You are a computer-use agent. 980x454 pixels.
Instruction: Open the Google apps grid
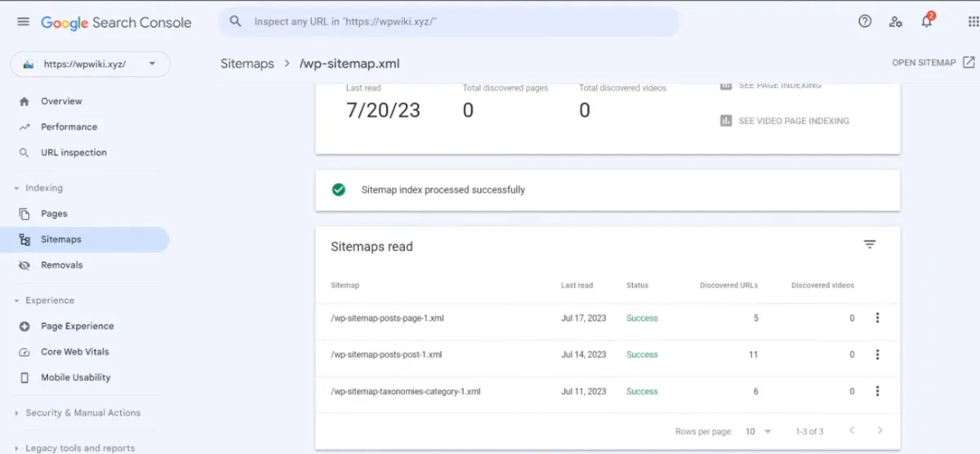pyautogui.click(x=973, y=22)
